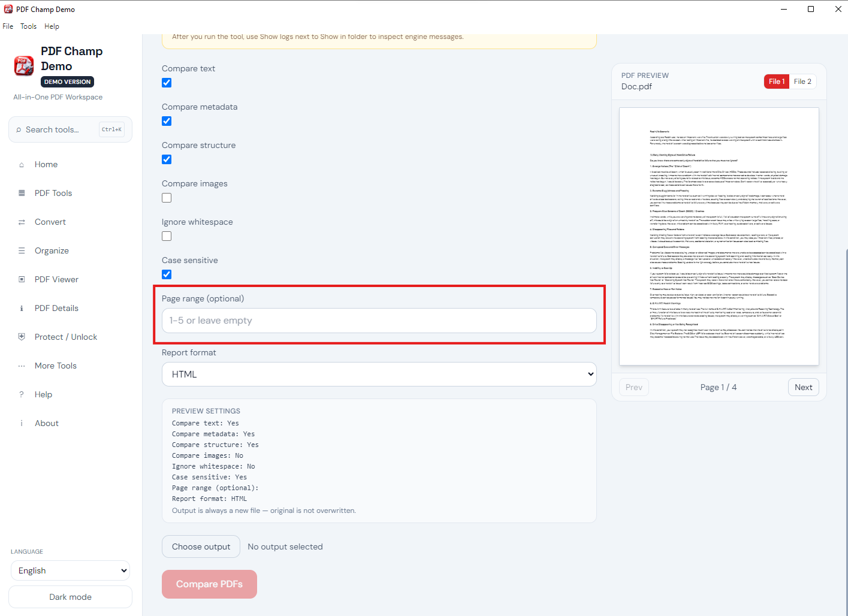Uncheck the Compare metadata checkbox
848x616 pixels.
[167, 121]
